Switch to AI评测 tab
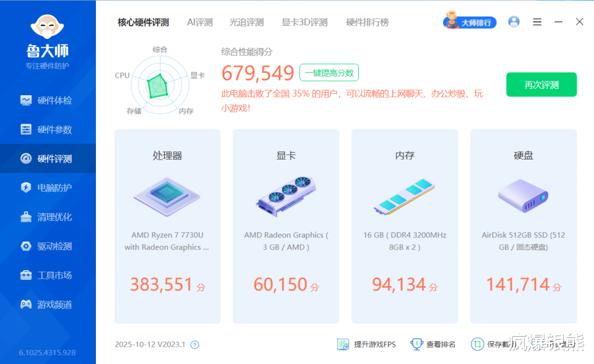Viewport: 594px width, 364px height. point(200,22)
